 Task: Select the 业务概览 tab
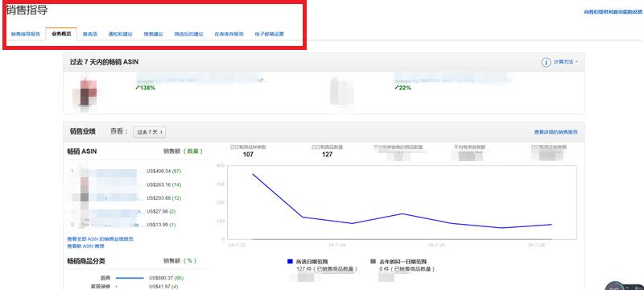[61, 34]
